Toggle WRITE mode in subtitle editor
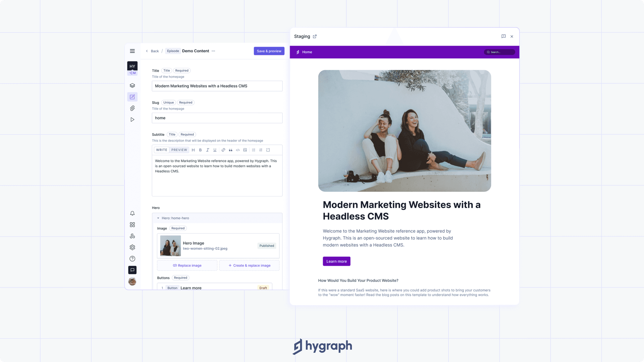 pyautogui.click(x=161, y=150)
